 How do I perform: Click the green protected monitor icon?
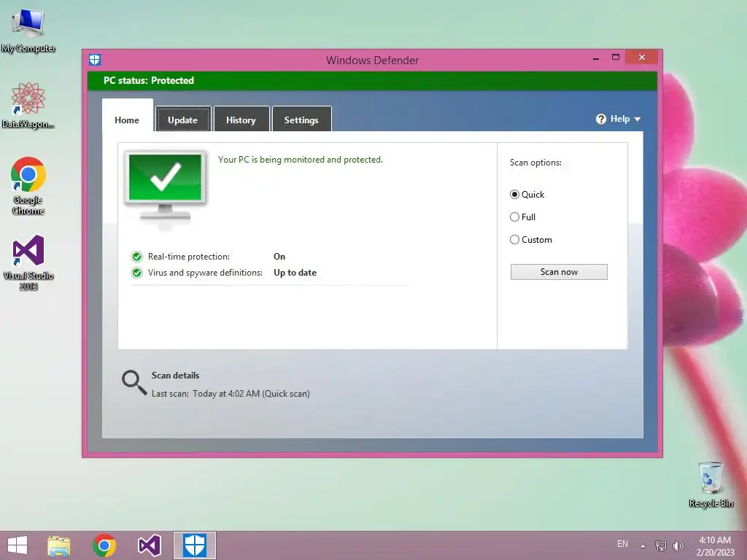tap(166, 187)
